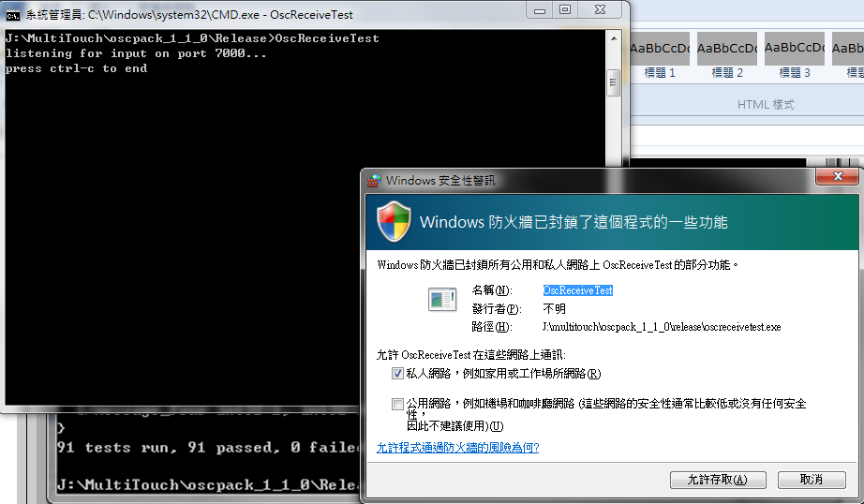
Task: Select the 標題 2 heading style in Word
Action: [727, 56]
